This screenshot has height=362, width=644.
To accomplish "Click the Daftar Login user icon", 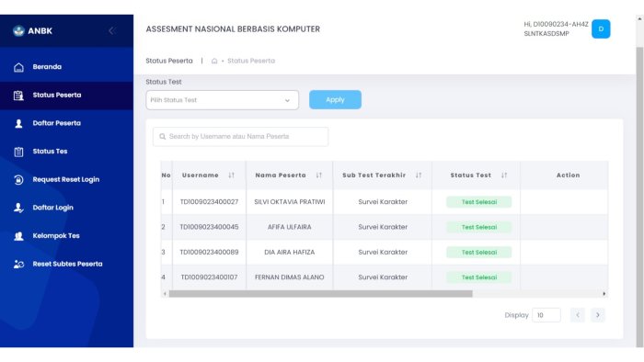I will (18, 208).
